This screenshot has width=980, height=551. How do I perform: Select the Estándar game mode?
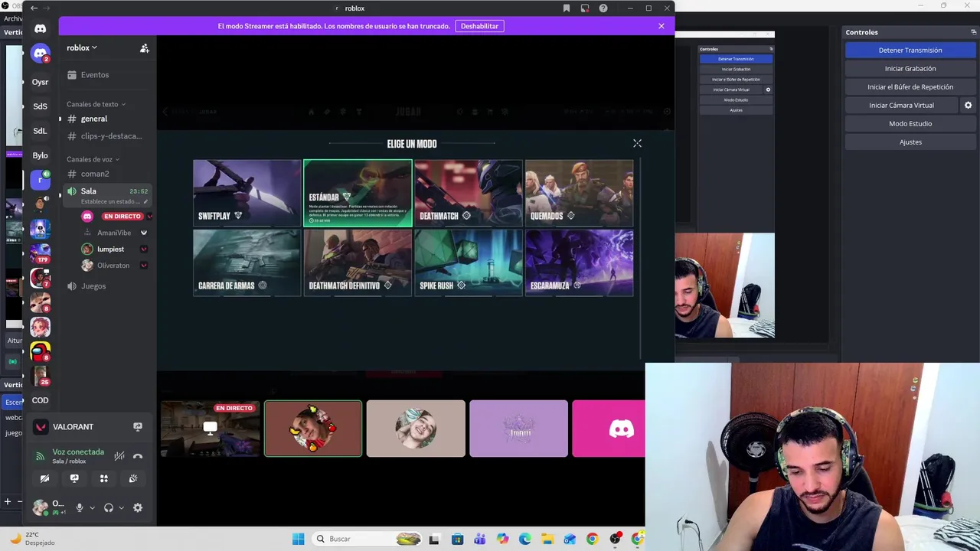[358, 193]
